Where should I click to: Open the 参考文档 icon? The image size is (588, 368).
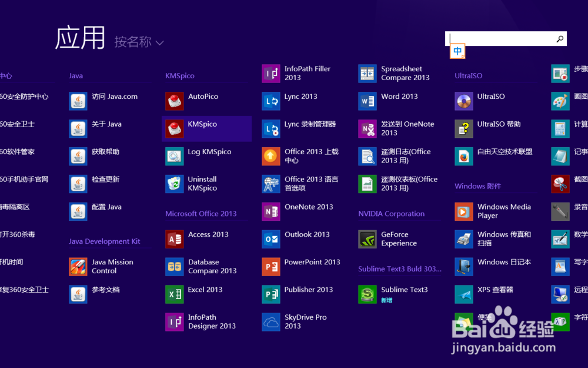point(78,294)
